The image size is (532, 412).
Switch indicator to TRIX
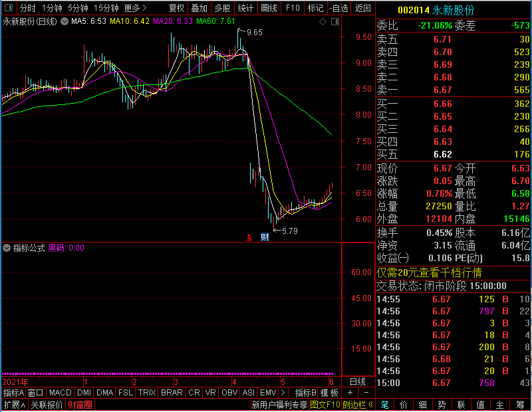[x=147, y=393]
